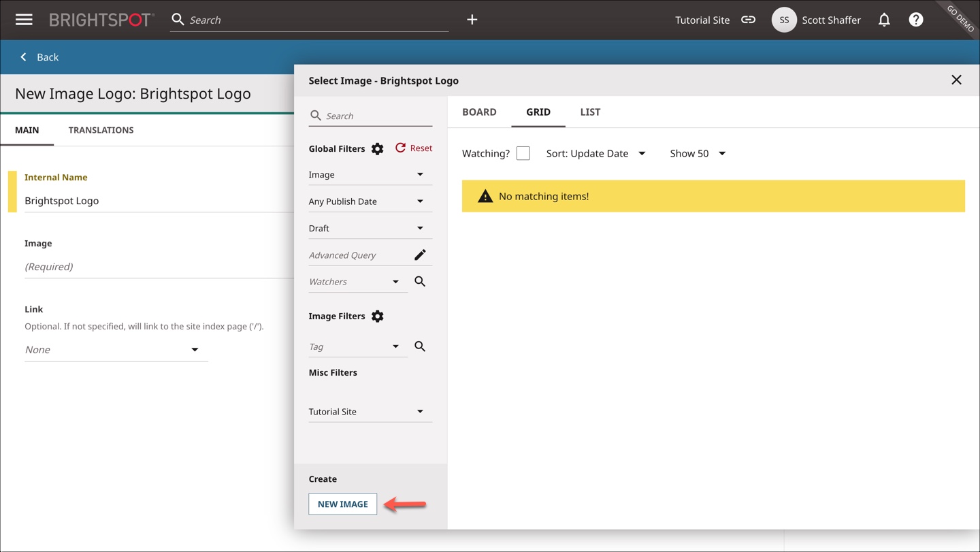
Task: Open the Image type filter dropdown
Action: pyautogui.click(x=370, y=175)
